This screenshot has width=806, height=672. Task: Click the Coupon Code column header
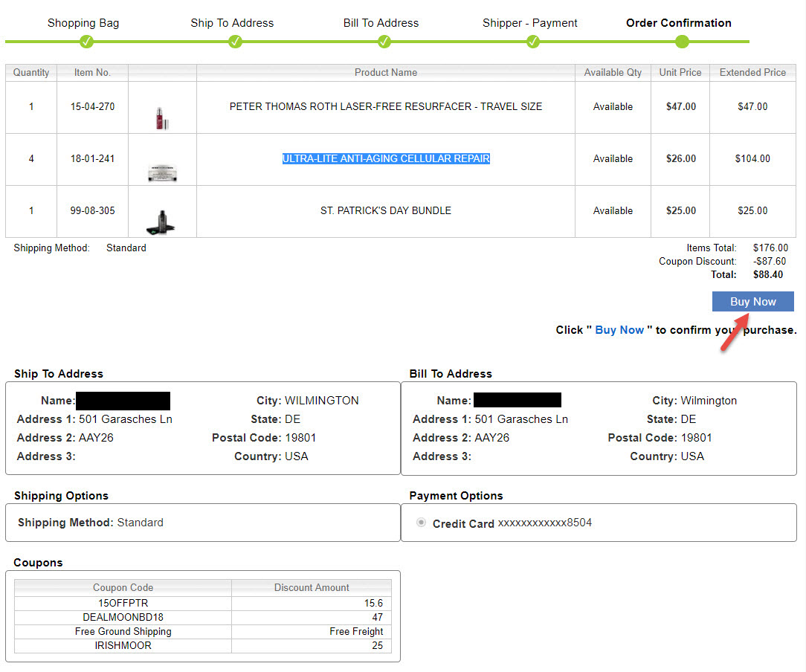[123, 587]
